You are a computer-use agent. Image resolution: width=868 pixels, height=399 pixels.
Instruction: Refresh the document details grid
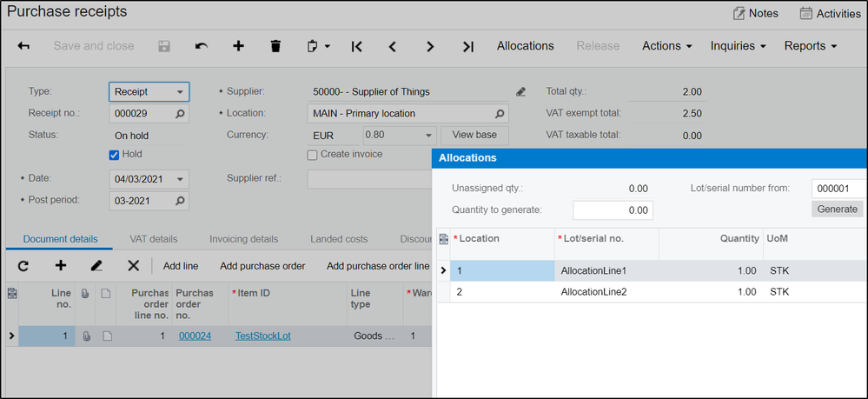23,266
